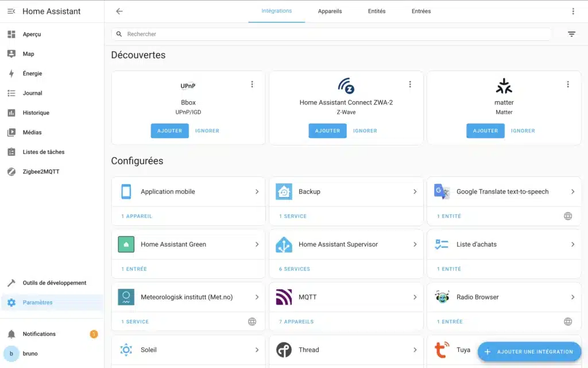Ignore the Matter discovery
Screen dimensions: 588x368
[523, 131]
